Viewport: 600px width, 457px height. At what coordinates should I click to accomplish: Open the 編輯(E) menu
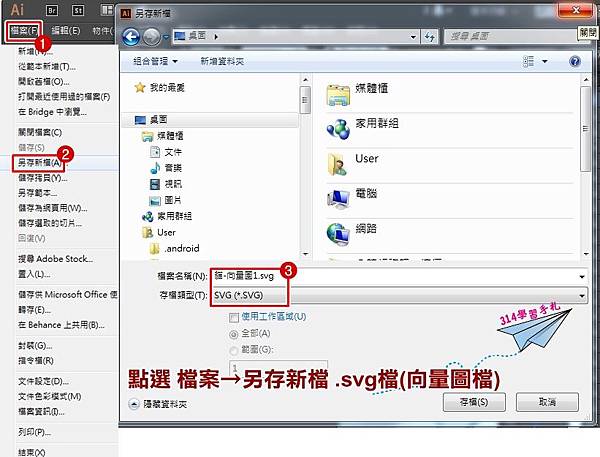pyautogui.click(x=65, y=31)
